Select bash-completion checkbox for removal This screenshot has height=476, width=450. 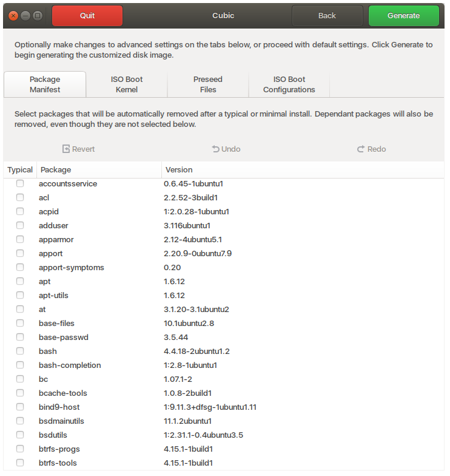[20, 365]
